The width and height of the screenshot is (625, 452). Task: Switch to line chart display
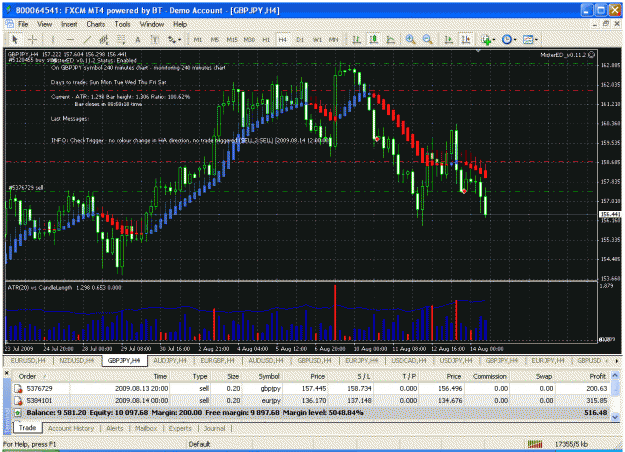coord(391,39)
